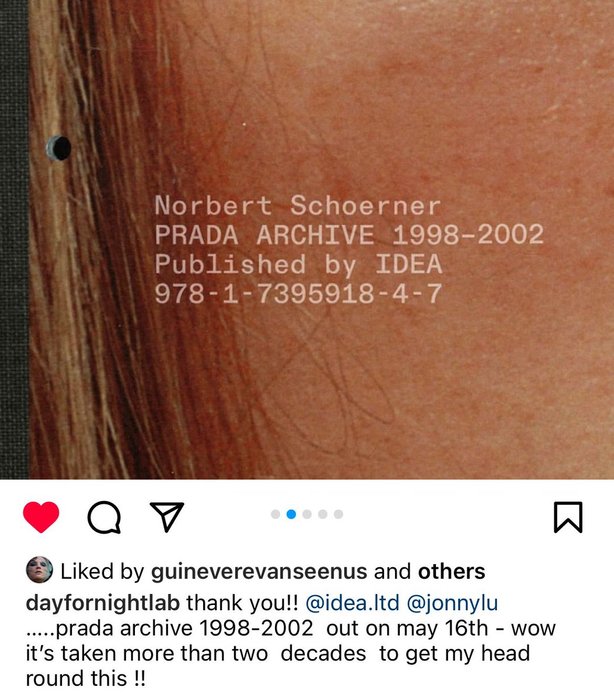
Task: Jump to the fifth carousel dot
Action: [x=338, y=514]
